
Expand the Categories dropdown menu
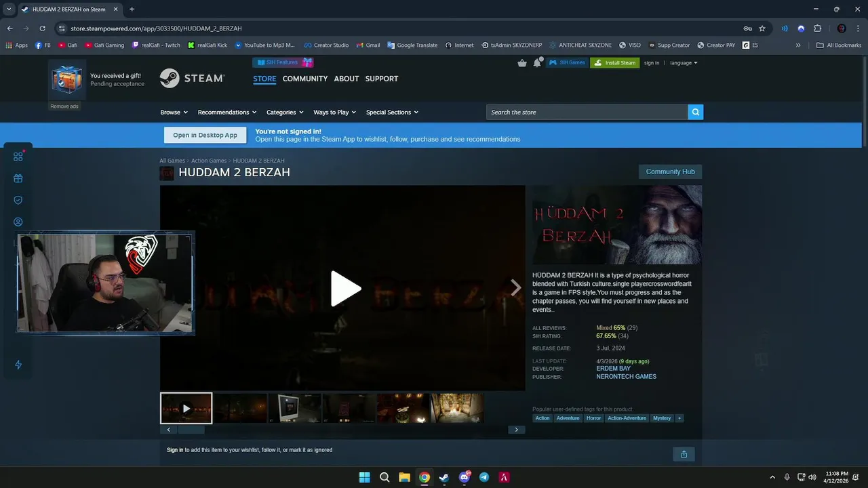(x=285, y=113)
